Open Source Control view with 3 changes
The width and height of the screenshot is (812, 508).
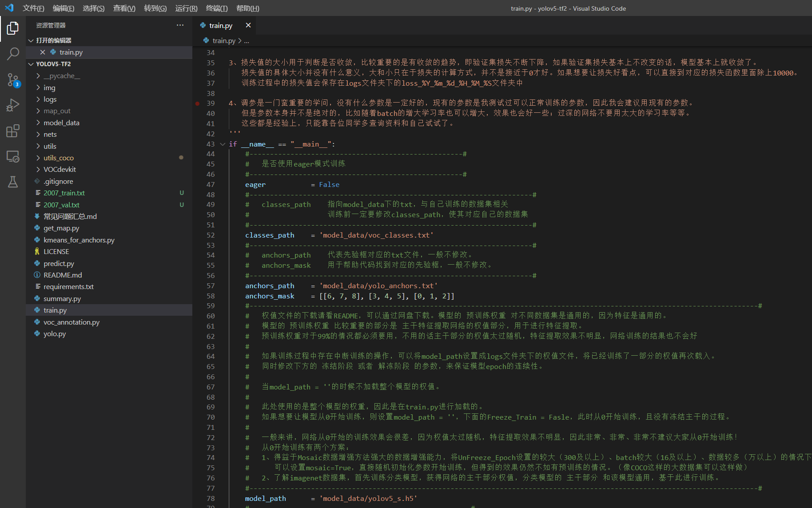(x=13, y=80)
